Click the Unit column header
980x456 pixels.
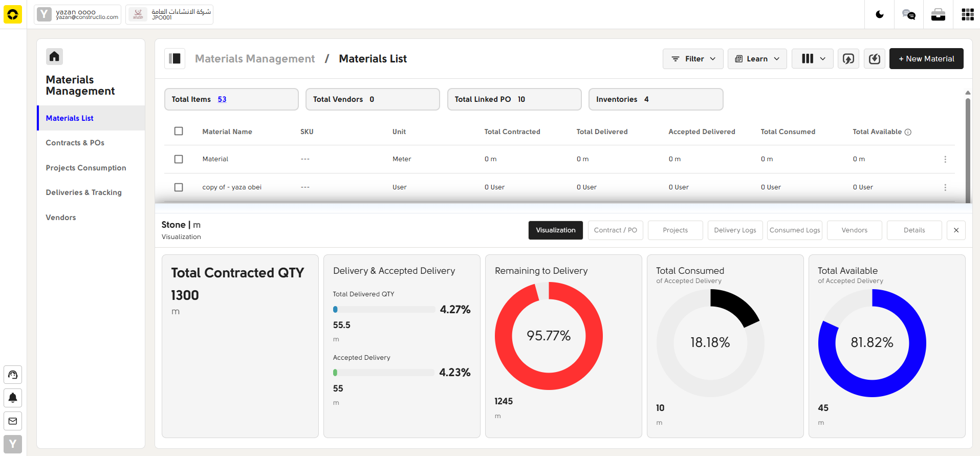[399, 132]
